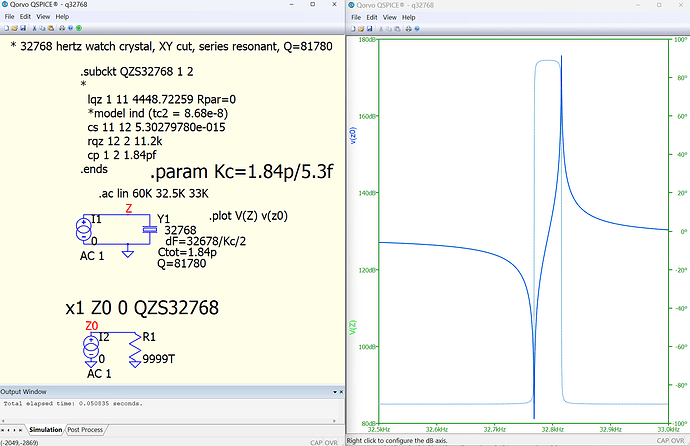Open file in waveform window toolbar
The image size is (690, 446).
[361, 29]
